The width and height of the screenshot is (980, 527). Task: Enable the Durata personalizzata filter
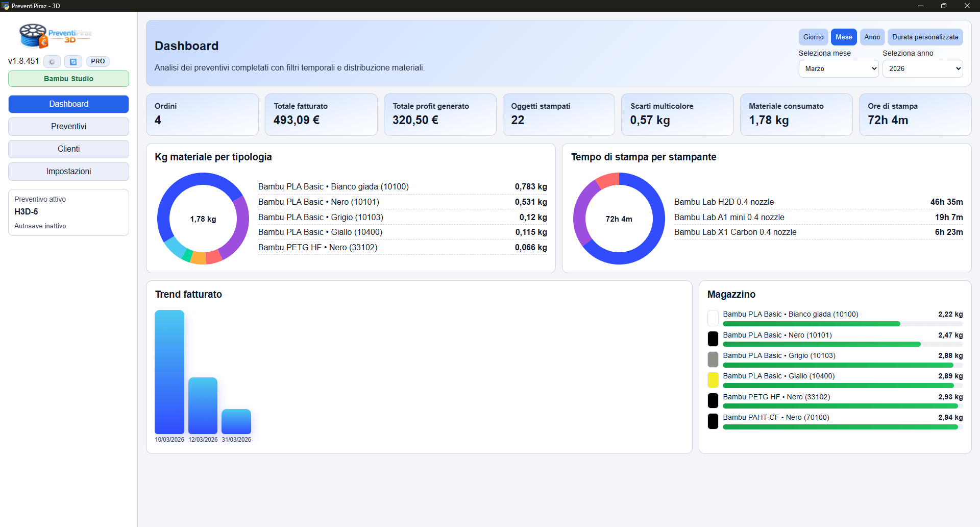click(x=925, y=37)
